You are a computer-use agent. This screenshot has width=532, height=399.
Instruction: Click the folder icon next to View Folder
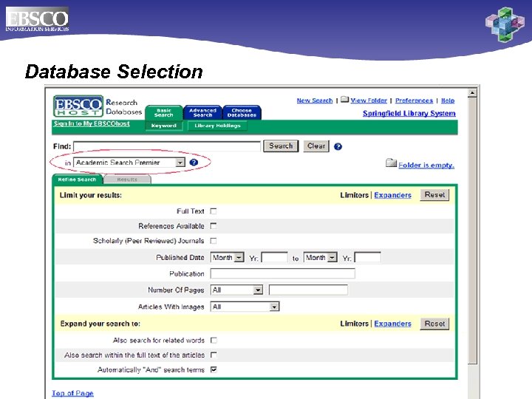click(x=345, y=100)
